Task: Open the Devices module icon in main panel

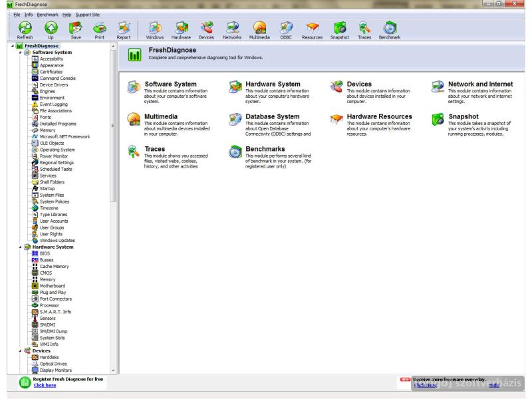Action: (x=336, y=87)
